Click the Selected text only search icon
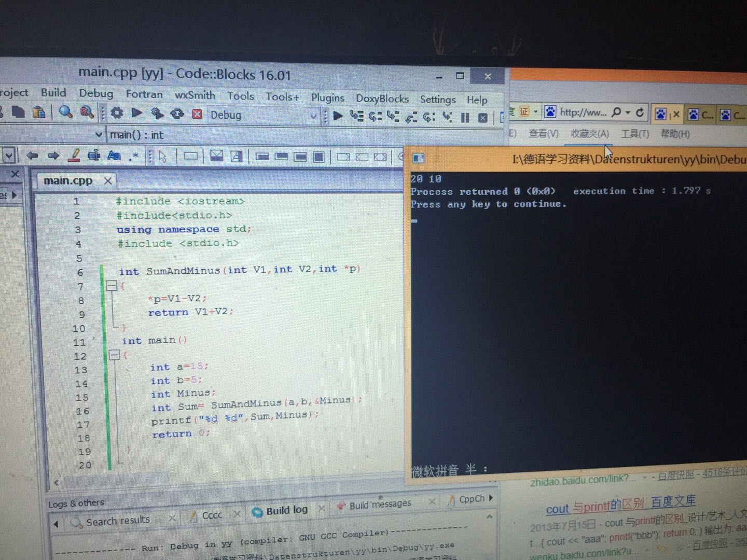The height and width of the screenshot is (560, 747). [94, 155]
